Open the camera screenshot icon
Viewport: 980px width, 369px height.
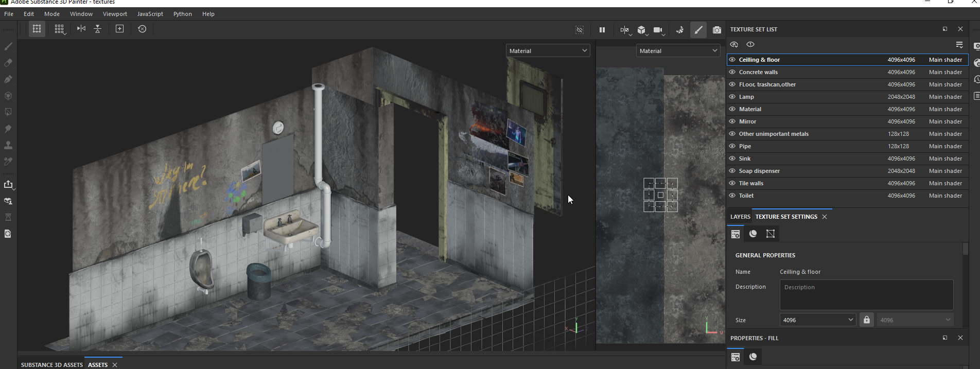click(x=717, y=30)
